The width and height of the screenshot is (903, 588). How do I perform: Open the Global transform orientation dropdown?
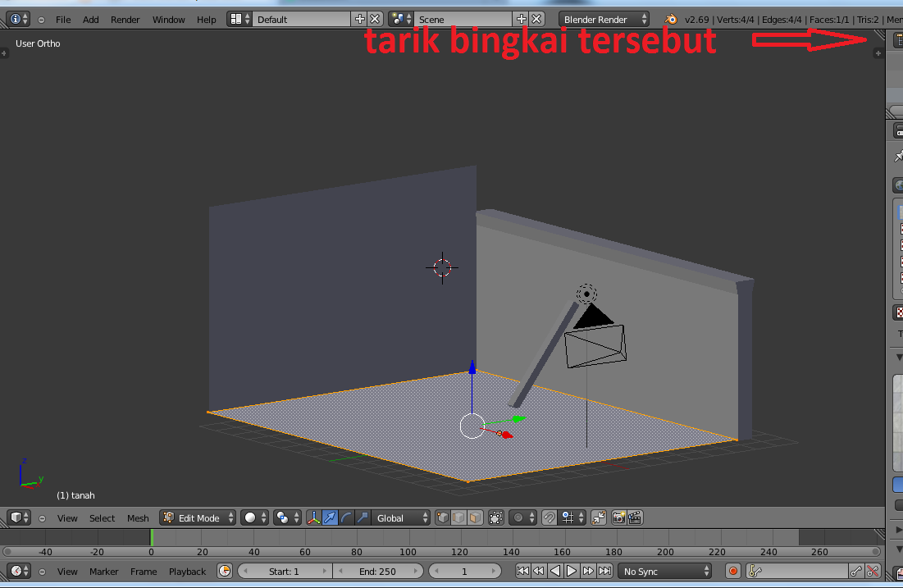pos(401,517)
